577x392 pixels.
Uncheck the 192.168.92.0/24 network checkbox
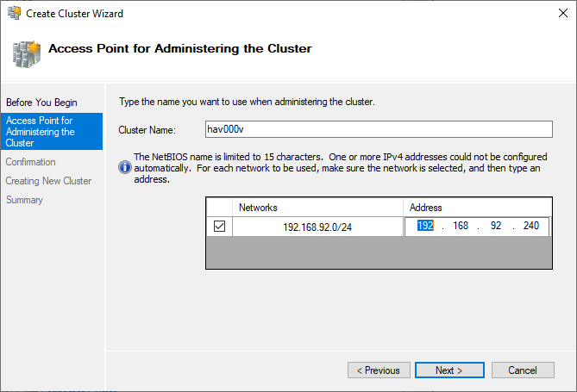219,227
